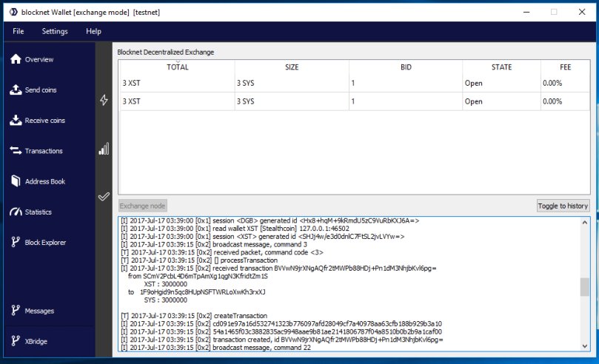Select first row's 3 XST total cell
The image size is (599, 364).
(178, 83)
